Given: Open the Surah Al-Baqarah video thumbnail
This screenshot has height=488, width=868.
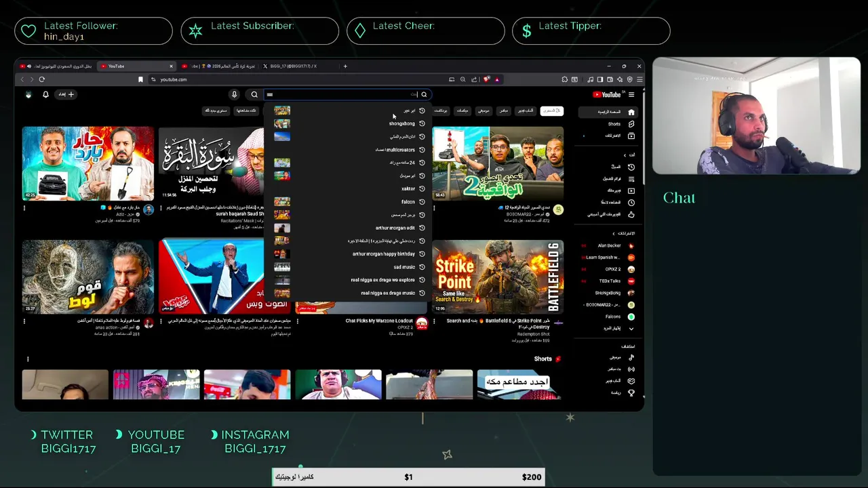Looking at the screenshot, I should point(211,163).
